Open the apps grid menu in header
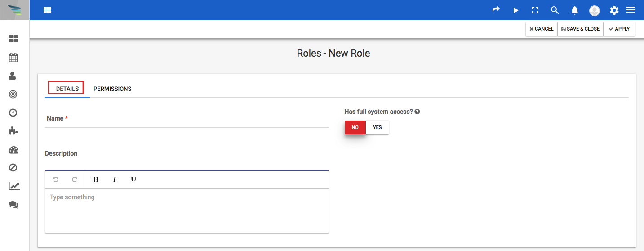 tap(47, 10)
